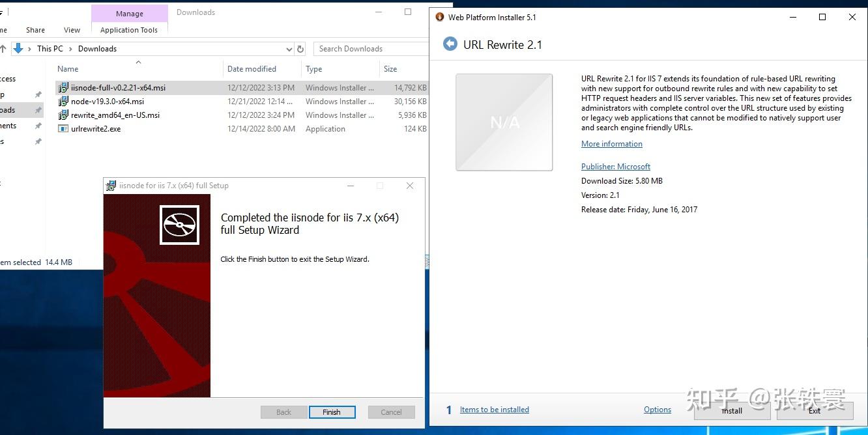Click the rewrite_amd64_en-US.msi installer icon
The height and width of the screenshot is (435, 868).
[x=63, y=115]
